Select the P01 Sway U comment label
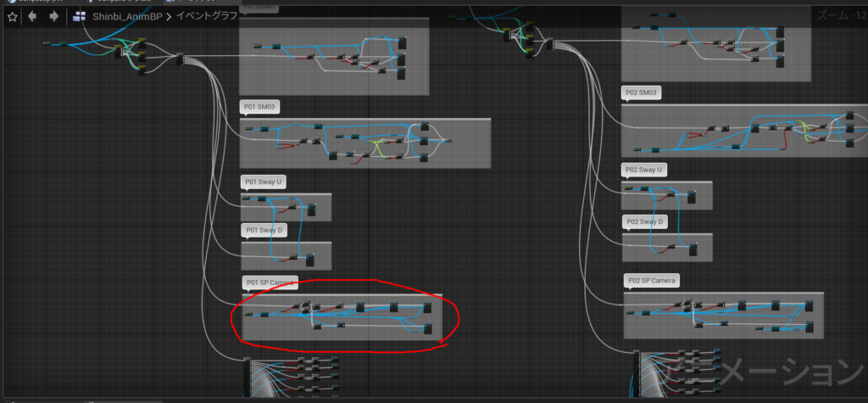 tap(264, 182)
